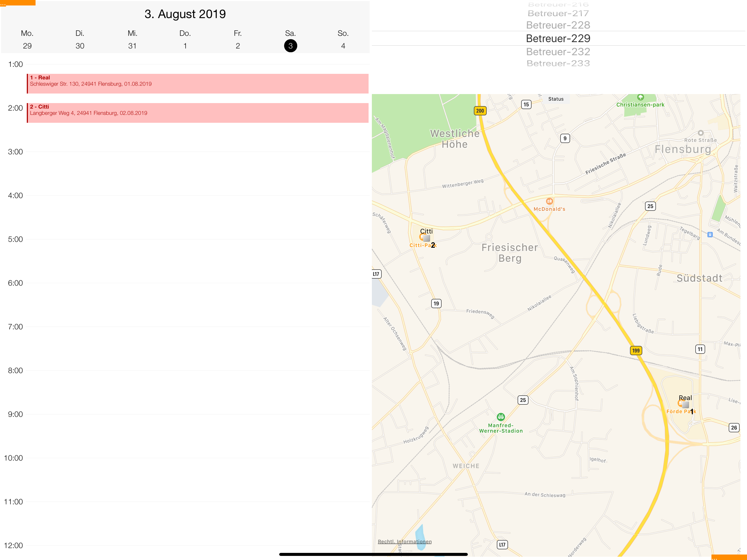
Task: Tap the "9:00" time label
Action: pos(16,414)
